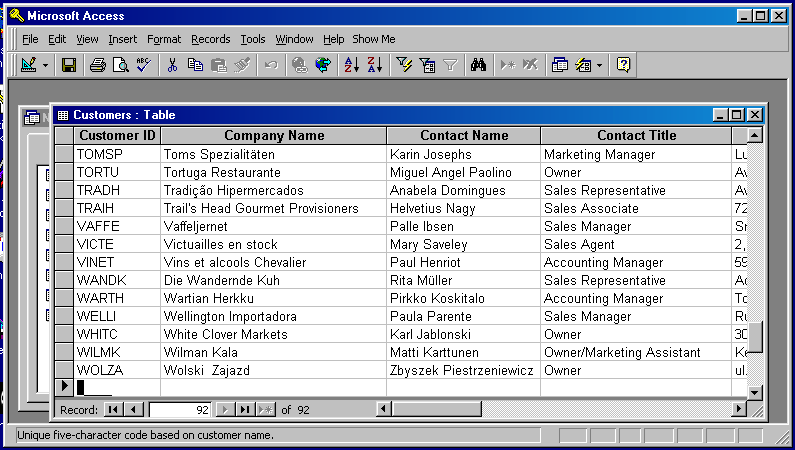Sort records ascending A to Z
The image size is (795, 450).
351,65
